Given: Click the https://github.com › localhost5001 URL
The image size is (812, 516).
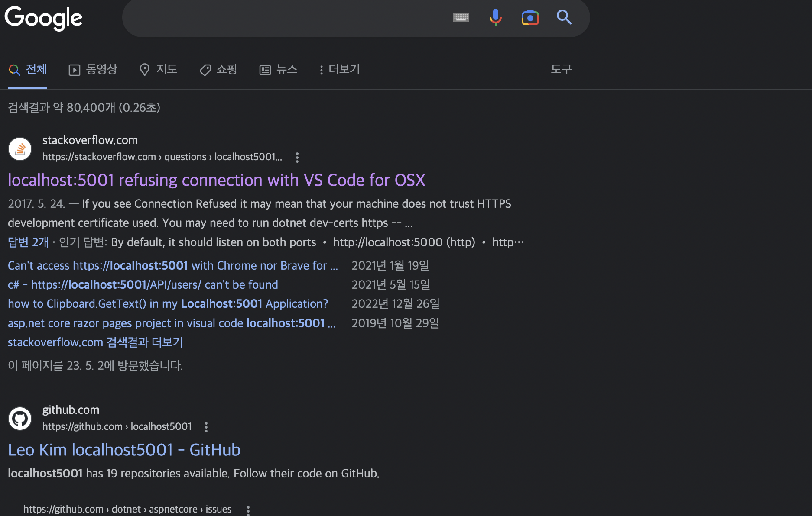Looking at the screenshot, I should pyautogui.click(x=117, y=426).
